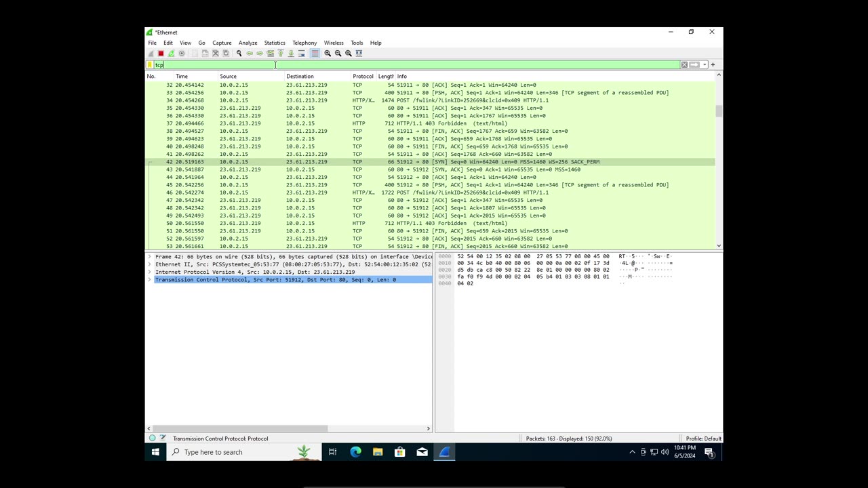Open the Wireless menu

click(334, 43)
